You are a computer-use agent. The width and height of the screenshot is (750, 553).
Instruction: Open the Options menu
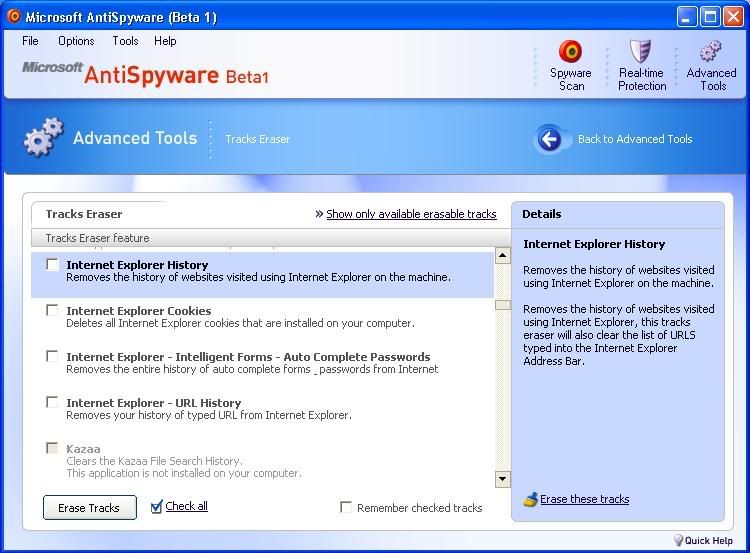point(76,41)
